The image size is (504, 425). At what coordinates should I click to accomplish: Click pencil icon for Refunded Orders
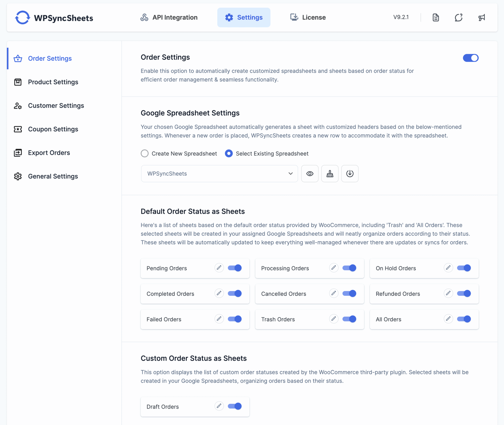[448, 294]
